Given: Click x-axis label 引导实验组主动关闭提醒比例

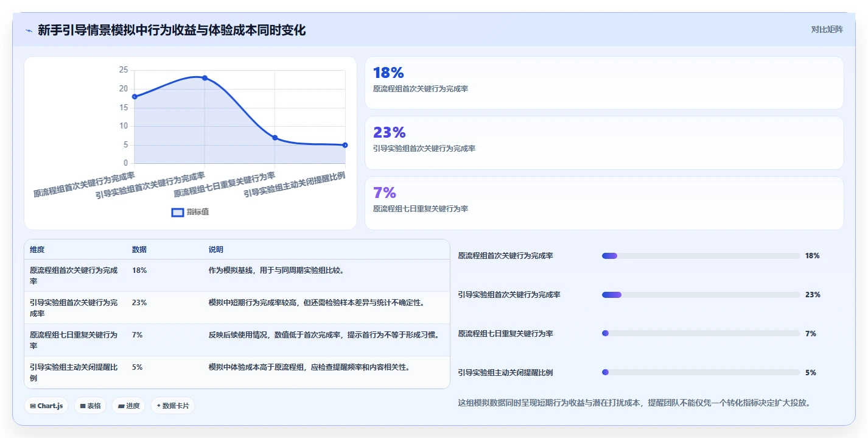Looking at the screenshot, I should [295, 185].
